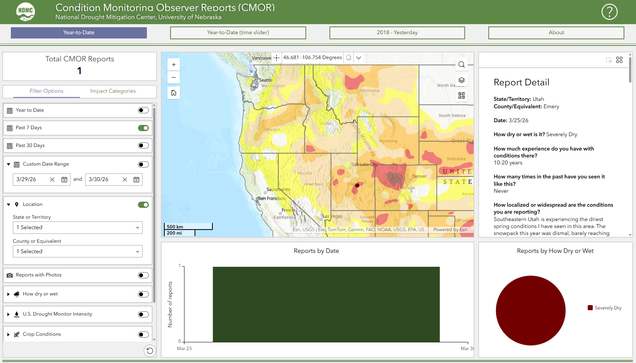Clear the 3/29/26 start date
Image resolution: width=636 pixels, height=363 pixels.
click(52, 179)
